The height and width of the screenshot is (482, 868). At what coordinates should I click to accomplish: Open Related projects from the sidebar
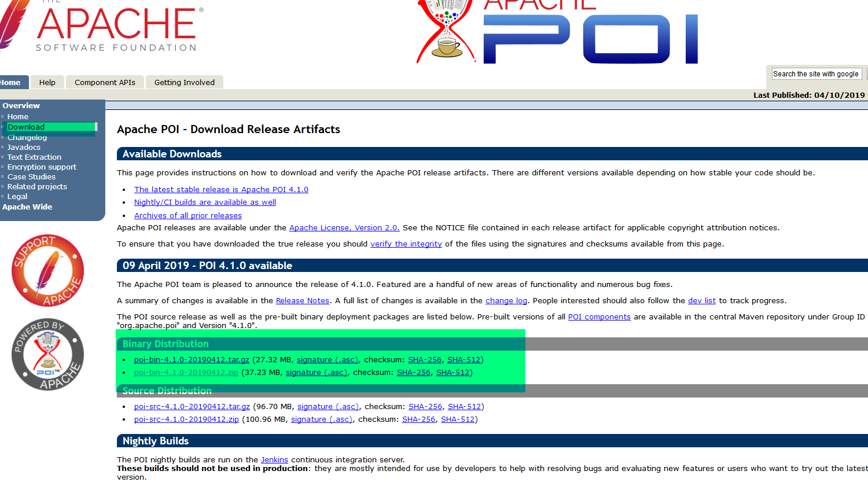click(x=37, y=186)
